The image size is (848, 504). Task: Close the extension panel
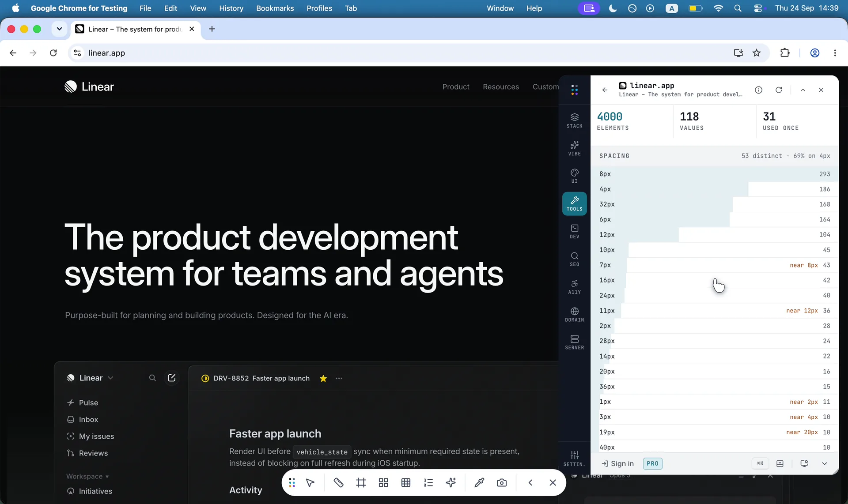pos(821,90)
